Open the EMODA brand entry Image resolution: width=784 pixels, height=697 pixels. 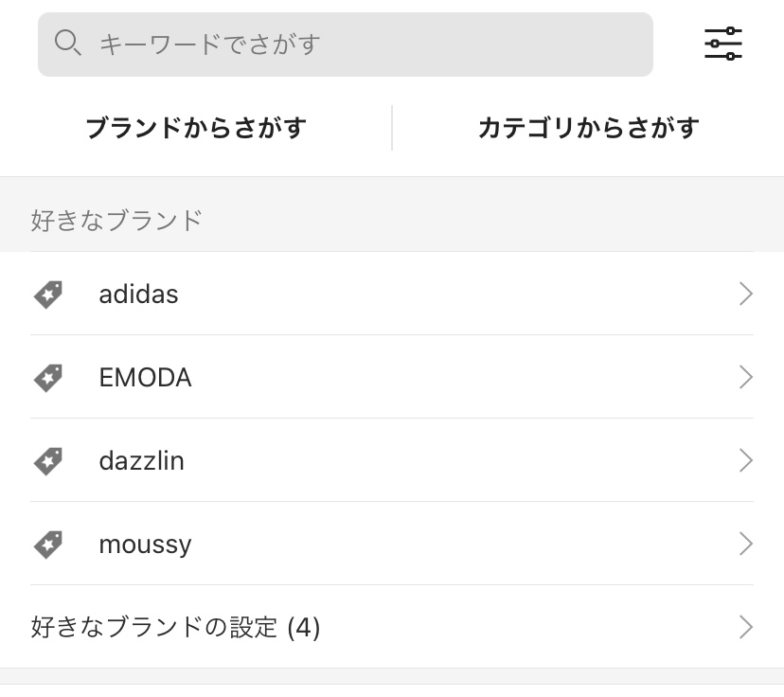coord(392,377)
